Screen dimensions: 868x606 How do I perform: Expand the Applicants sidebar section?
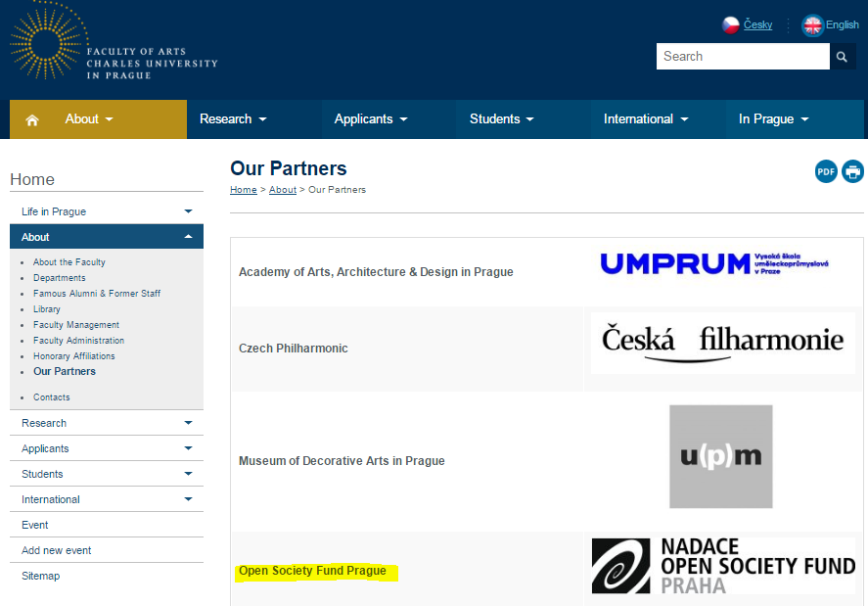(x=107, y=448)
